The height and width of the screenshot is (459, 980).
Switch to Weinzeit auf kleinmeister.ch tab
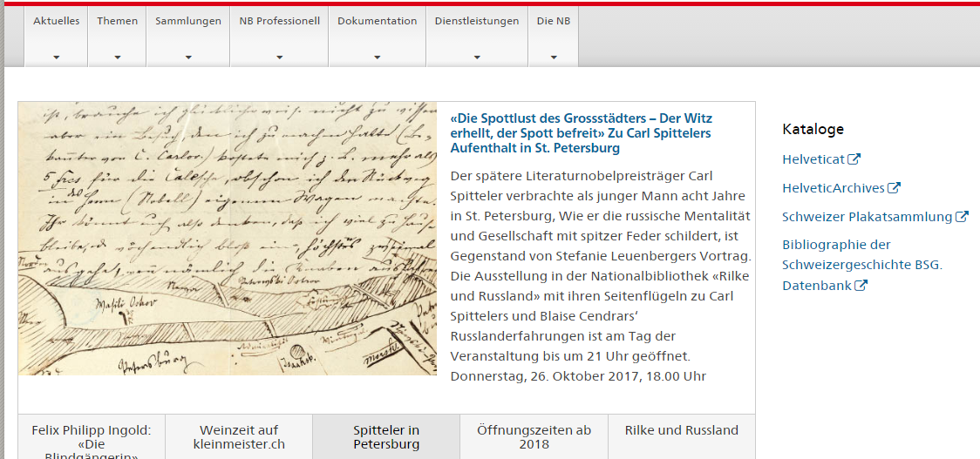(x=239, y=436)
